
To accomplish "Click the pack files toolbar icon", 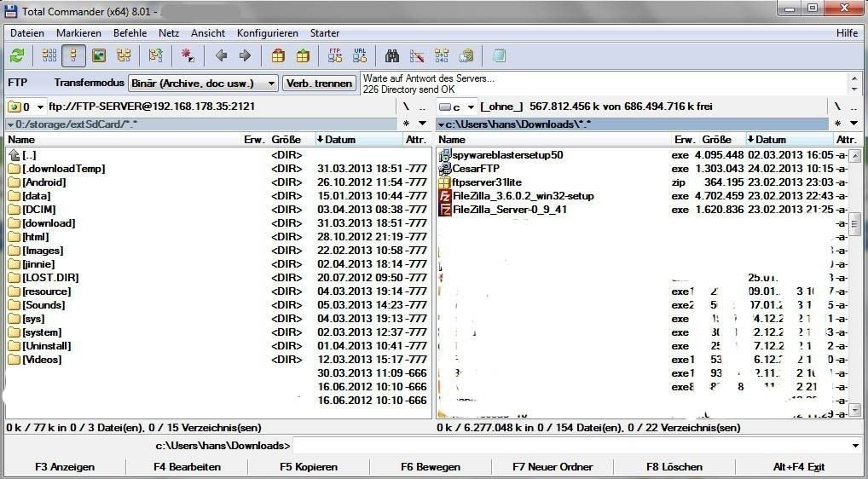I will tap(278, 56).
